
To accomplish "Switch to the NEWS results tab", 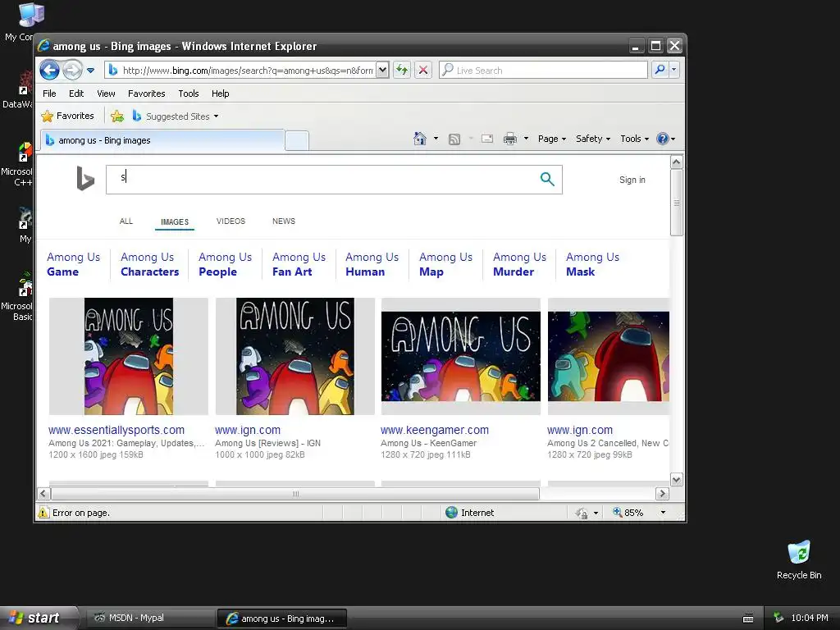I will pyautogui.click(x=283, y=221).
